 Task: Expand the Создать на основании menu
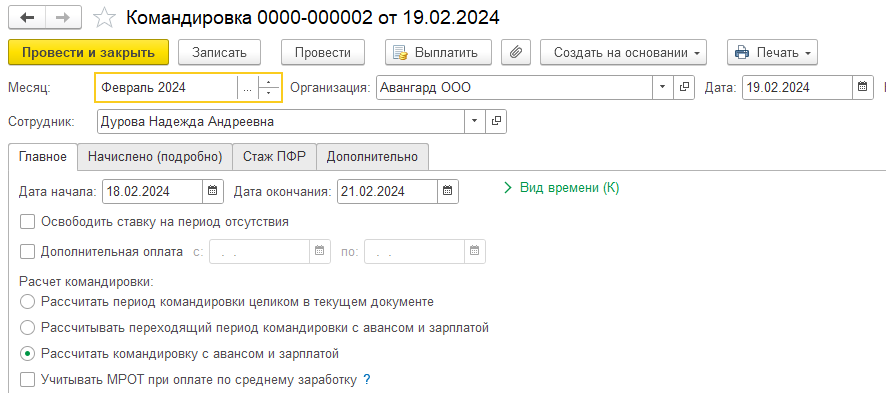pos(623,53)
